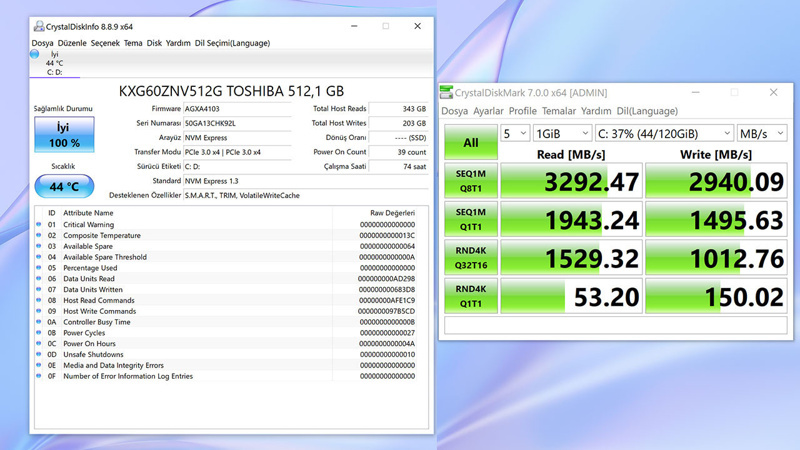Click the Firmware field AGXA4103
This screenshot has width=800, height=450.
click(237, 109)
